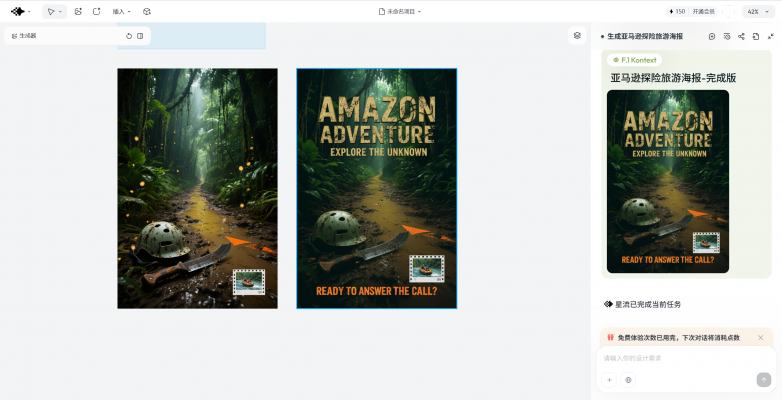Viewport: 782px width, 400px height.
Task: Click the refresh icon in the 生成器 panel
Action: click(129, 36)
